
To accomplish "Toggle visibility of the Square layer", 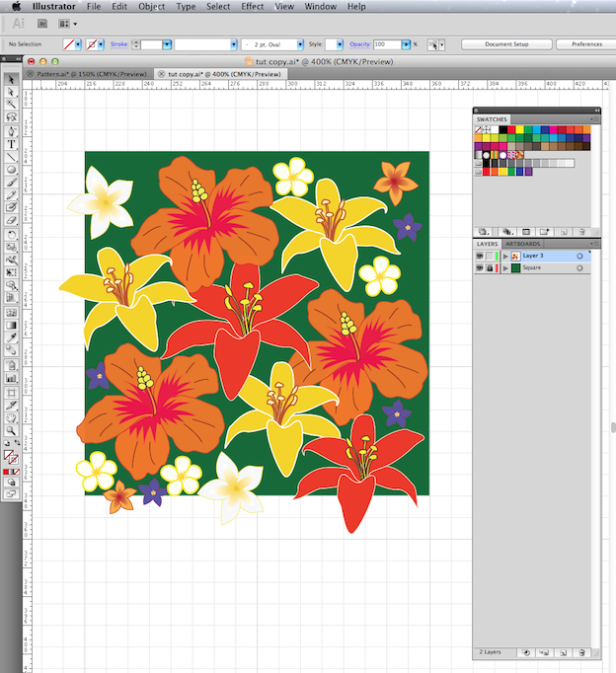I will click(479, 267).
